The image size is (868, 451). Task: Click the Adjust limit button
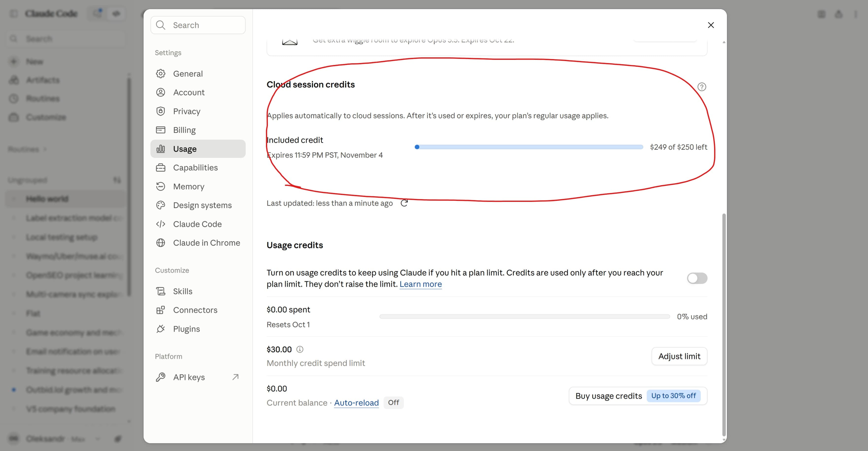[679, 356]
